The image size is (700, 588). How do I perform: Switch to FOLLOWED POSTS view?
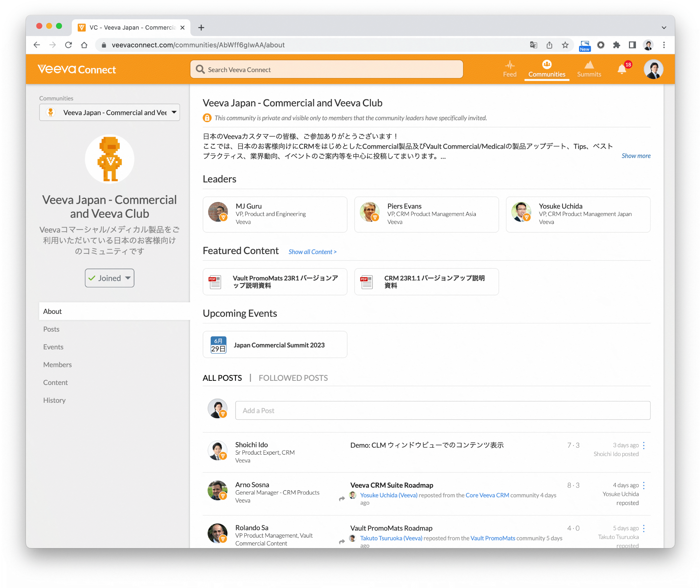(293, 378)
